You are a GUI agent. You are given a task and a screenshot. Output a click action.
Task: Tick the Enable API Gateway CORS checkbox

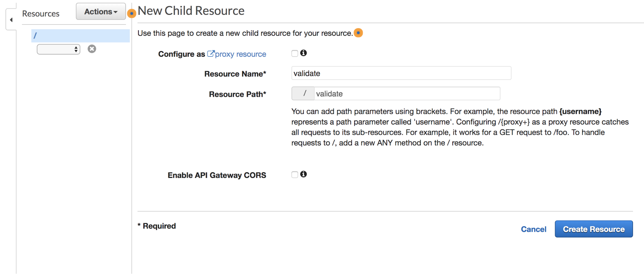coord(294,175)
